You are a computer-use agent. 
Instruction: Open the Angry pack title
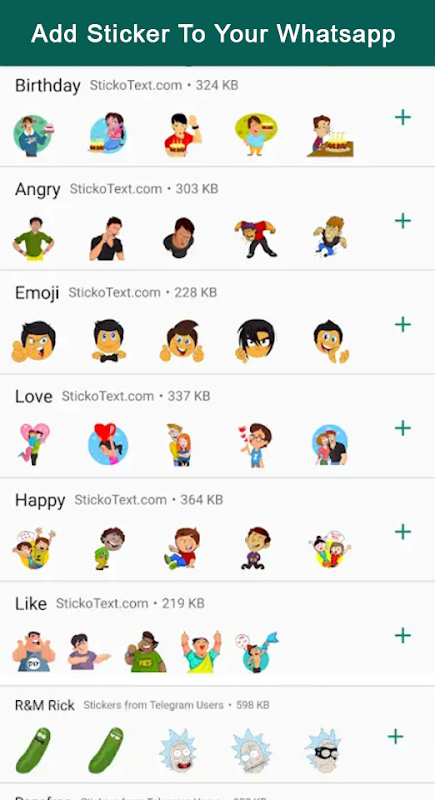click(38, 189)
